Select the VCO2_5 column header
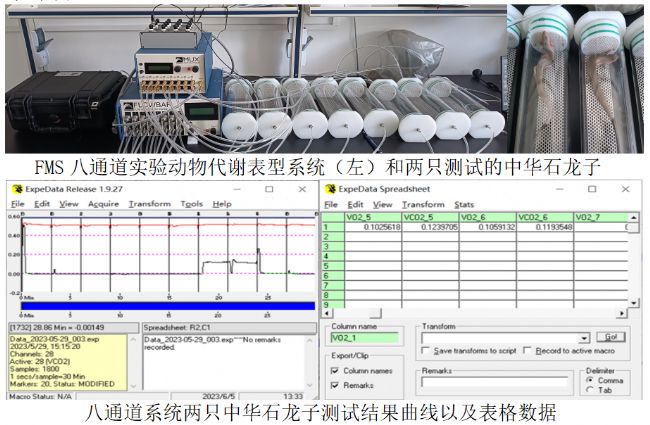Screen dimensions: 650x425 click(430, 217)
